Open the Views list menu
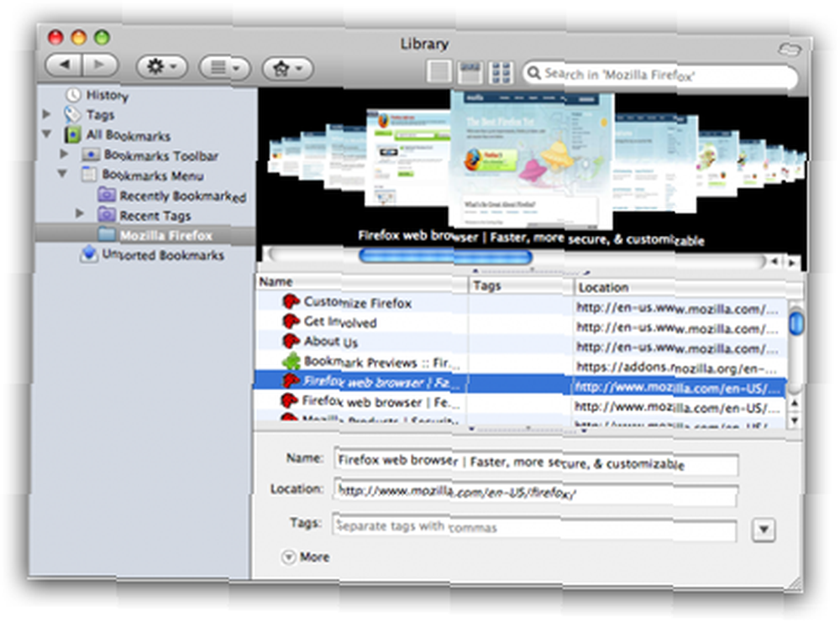 coord(224,68)
